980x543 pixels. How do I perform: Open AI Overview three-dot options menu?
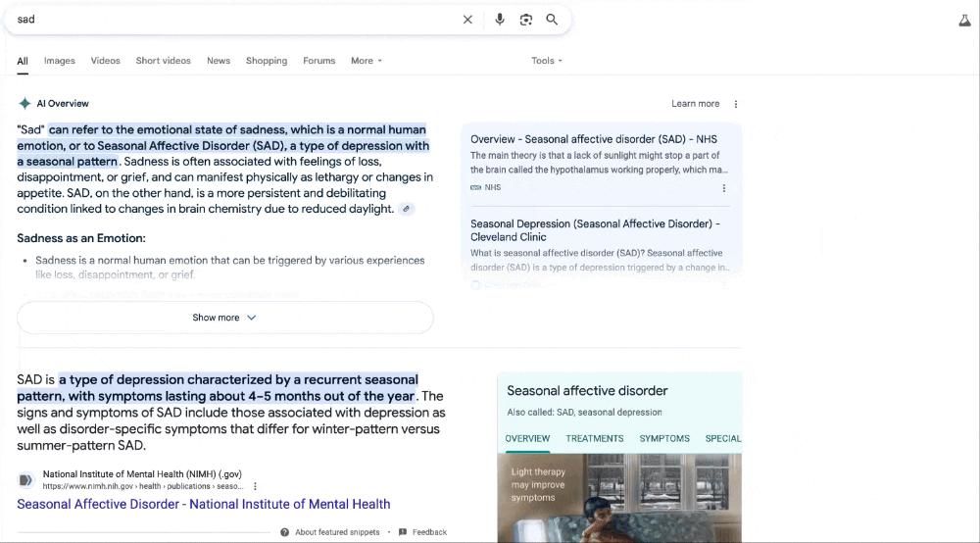point(736,104)
